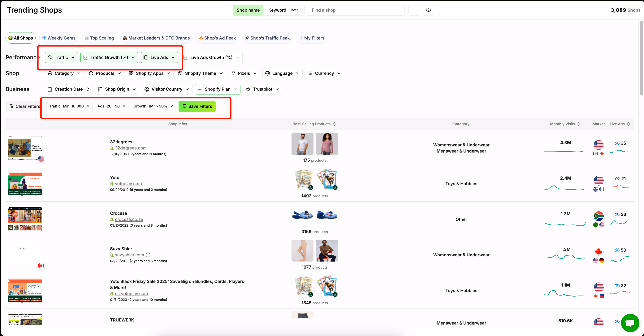Open the Currency filter dropdown

tap(324, 73)
